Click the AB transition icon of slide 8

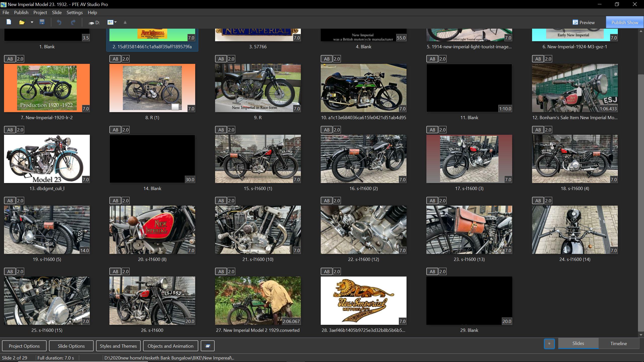click(115, 59)
